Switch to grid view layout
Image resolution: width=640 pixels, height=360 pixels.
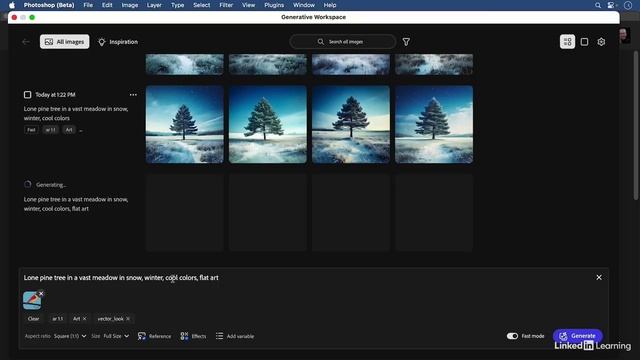pos(567,42)
